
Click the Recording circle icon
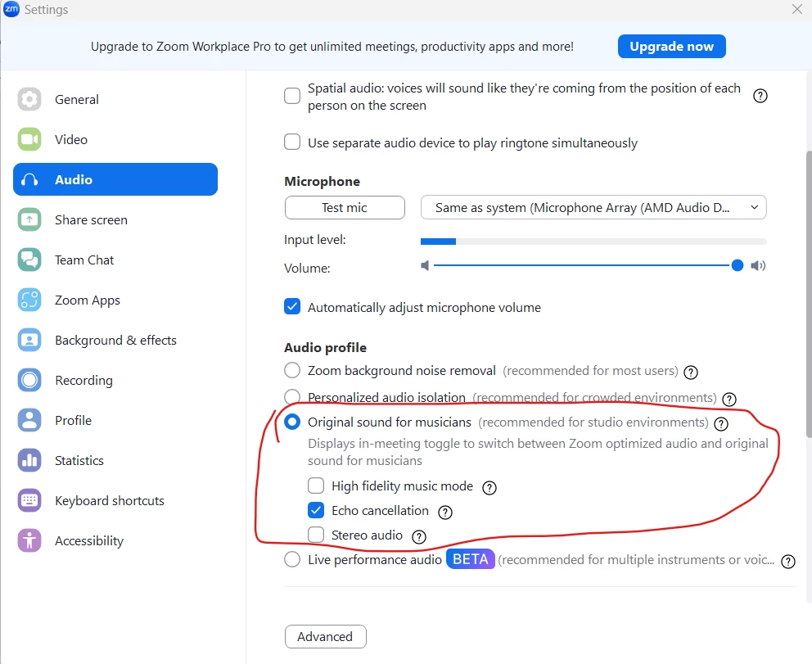point(29,380)
